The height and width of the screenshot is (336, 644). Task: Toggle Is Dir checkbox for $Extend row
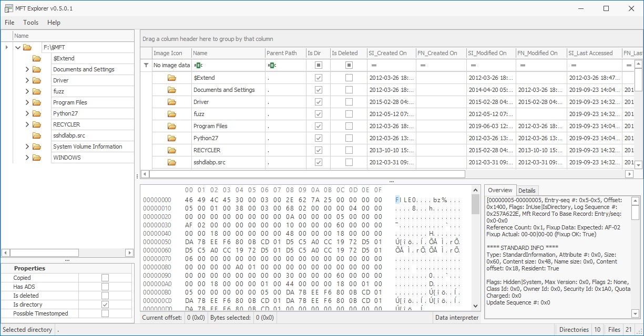(318, 78)
